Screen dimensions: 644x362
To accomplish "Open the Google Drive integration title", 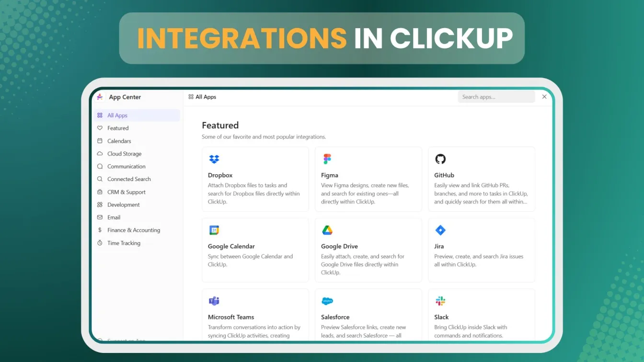I will (x=339, y=246).
